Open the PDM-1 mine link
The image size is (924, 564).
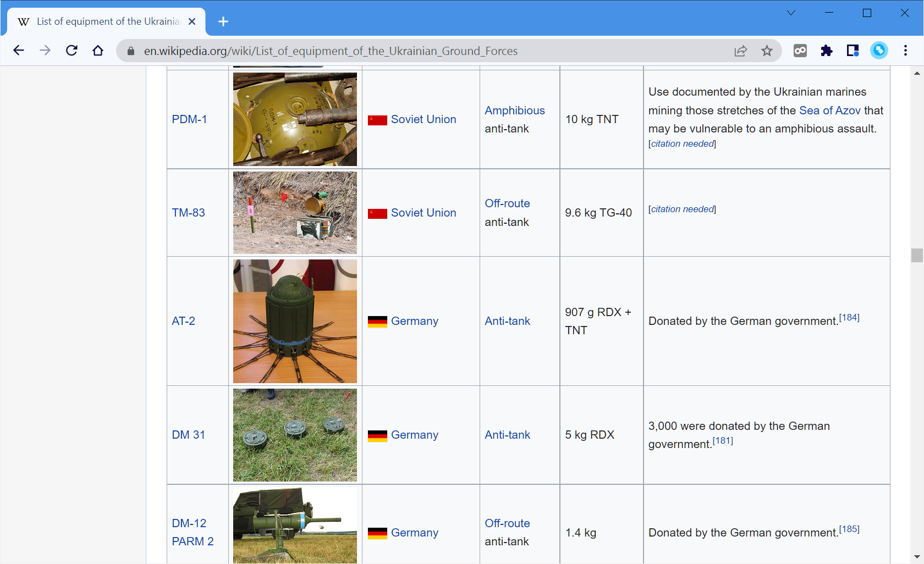pyautogui.click(x=189, y=119)
